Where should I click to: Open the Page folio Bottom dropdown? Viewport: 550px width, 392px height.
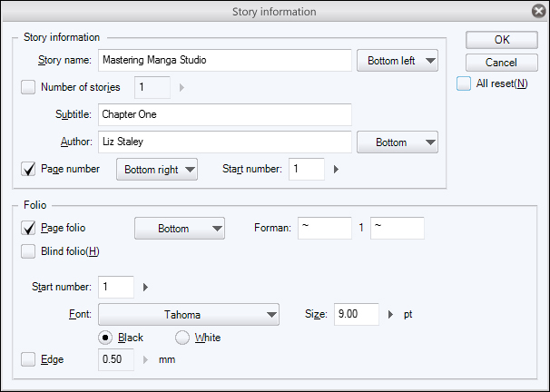180,229
